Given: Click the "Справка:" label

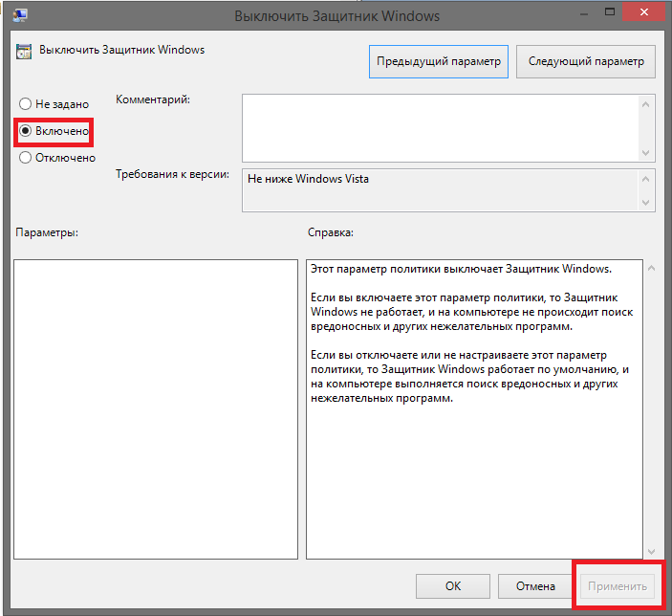Looking at the screenshot, I should tap(331, 232).
